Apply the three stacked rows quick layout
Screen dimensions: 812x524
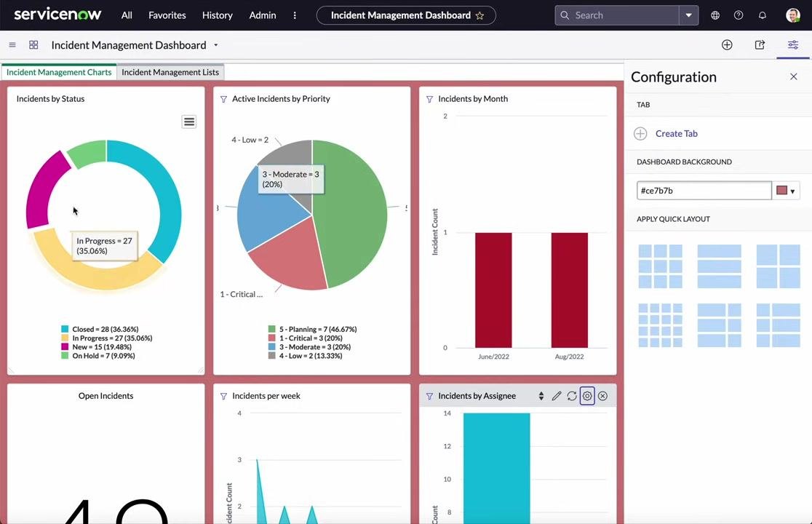[x=720, y=266]
